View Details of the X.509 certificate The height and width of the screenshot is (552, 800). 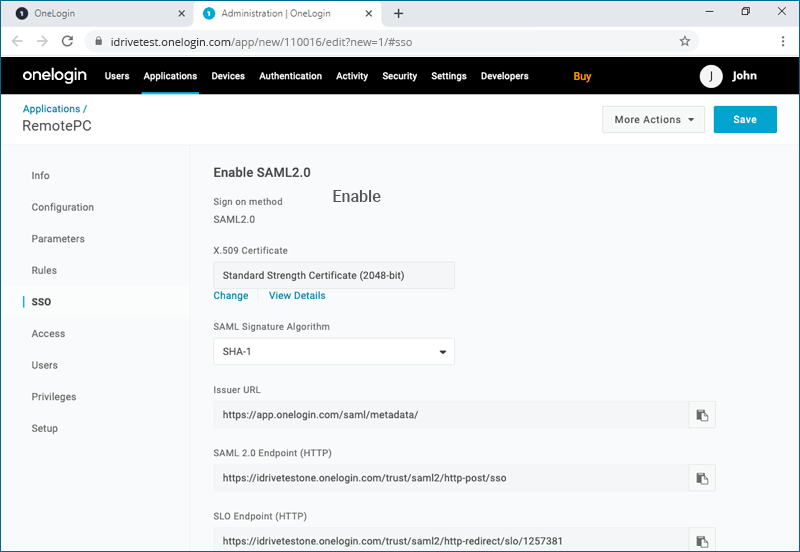click(297, 296)
